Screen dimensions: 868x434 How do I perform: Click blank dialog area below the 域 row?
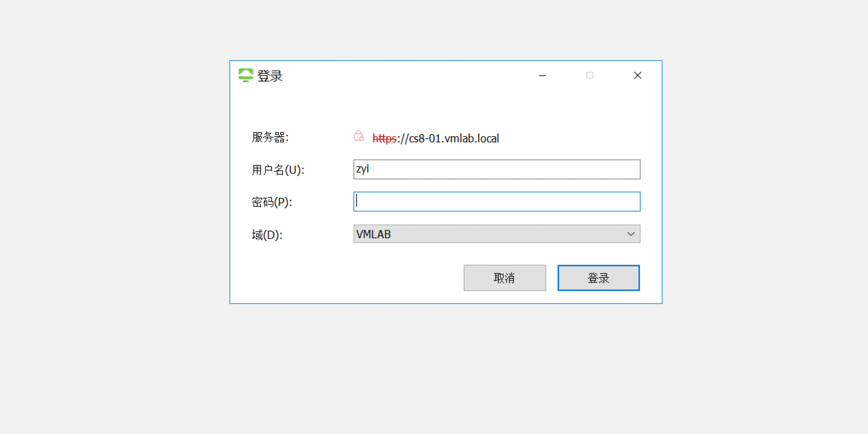[343, 277]
